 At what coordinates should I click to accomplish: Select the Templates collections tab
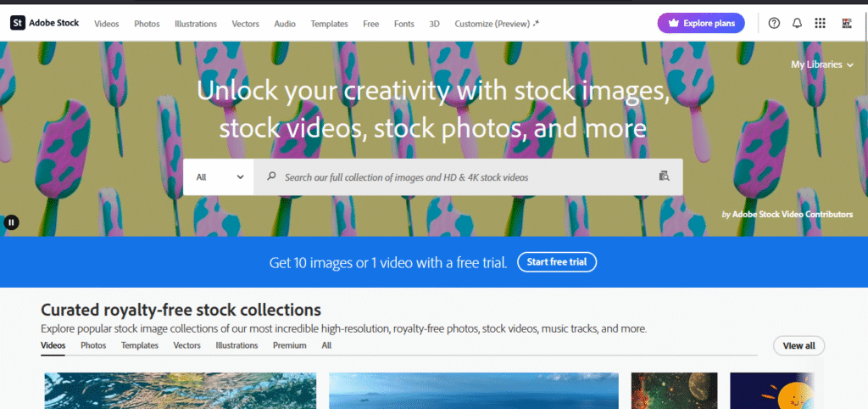[140, 345]
